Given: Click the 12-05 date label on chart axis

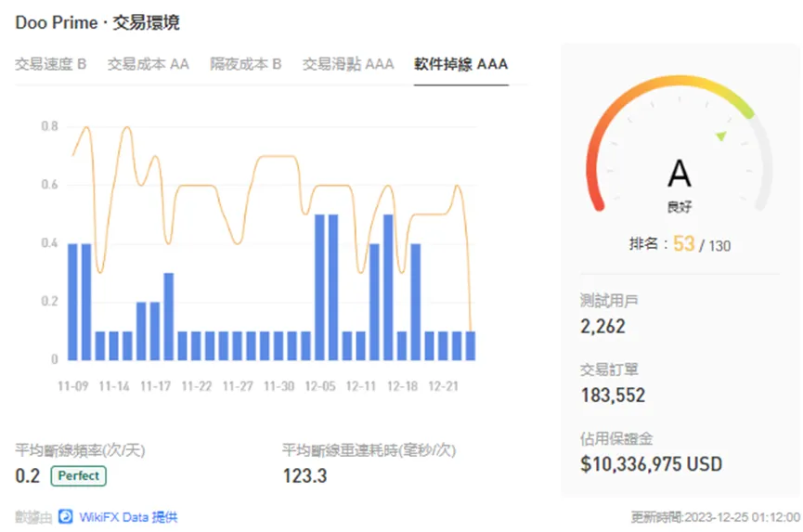Looking at the screenshot, I should tap(320, 386).
